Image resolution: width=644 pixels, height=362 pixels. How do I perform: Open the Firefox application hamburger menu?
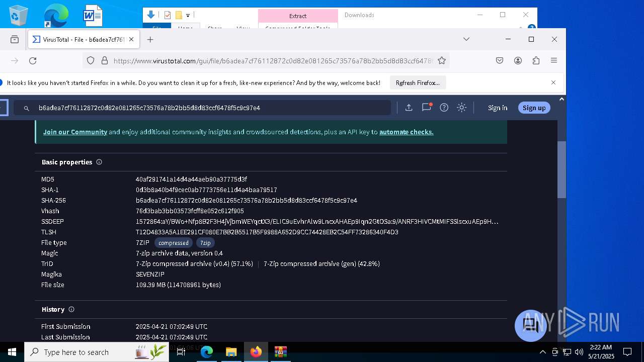click(554, 61)
